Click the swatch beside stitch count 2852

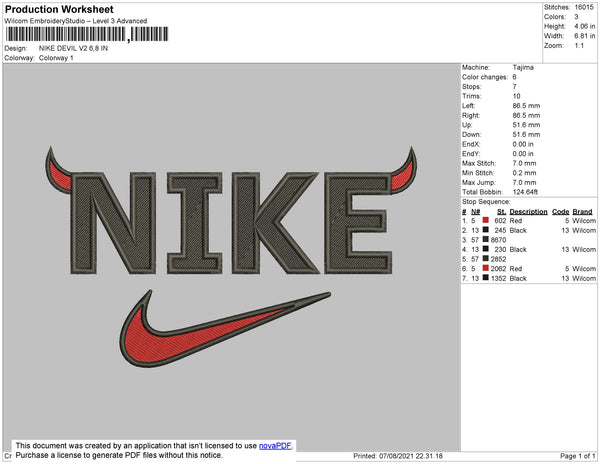point(486,259)
